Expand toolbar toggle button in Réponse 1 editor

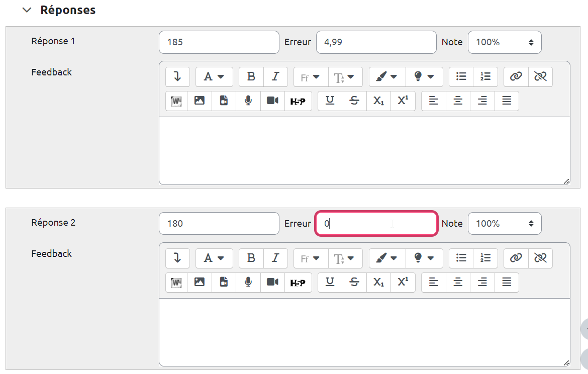point(177,77)
